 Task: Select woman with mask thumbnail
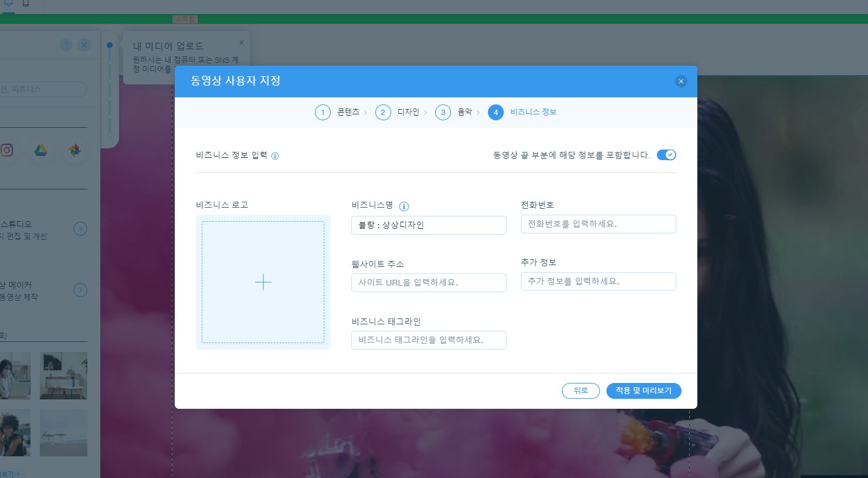[14, 376]
